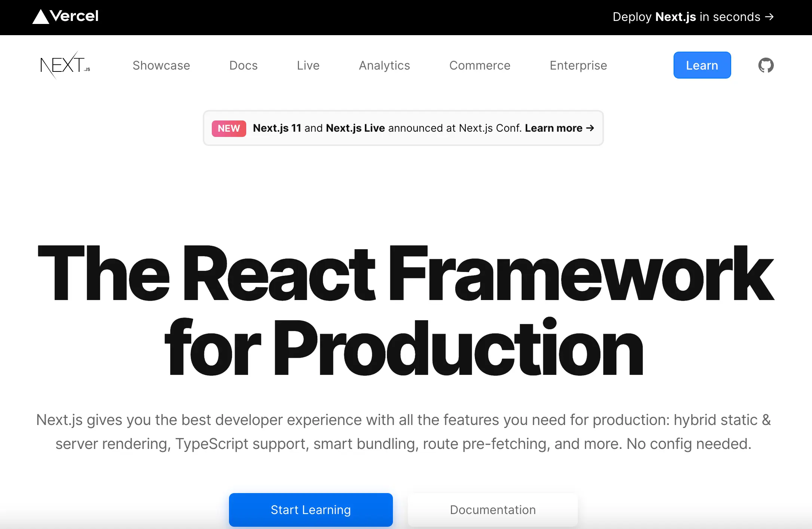Click the pink NEW badge
812x529 pixels.
[x=229, y=128]
